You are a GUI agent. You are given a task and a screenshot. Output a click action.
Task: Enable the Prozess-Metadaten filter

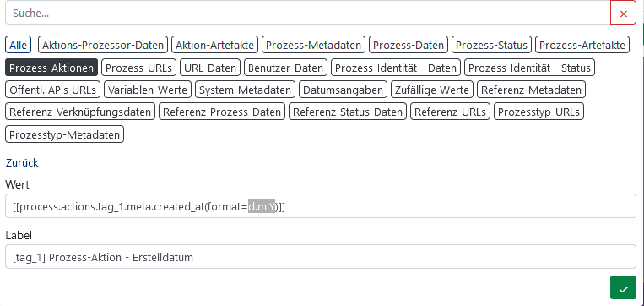(314, 45)
